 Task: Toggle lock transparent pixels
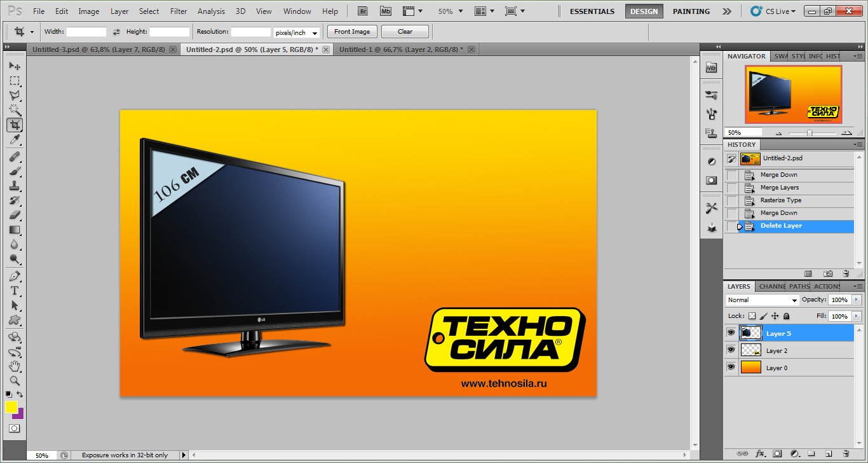tap(752, 315)
